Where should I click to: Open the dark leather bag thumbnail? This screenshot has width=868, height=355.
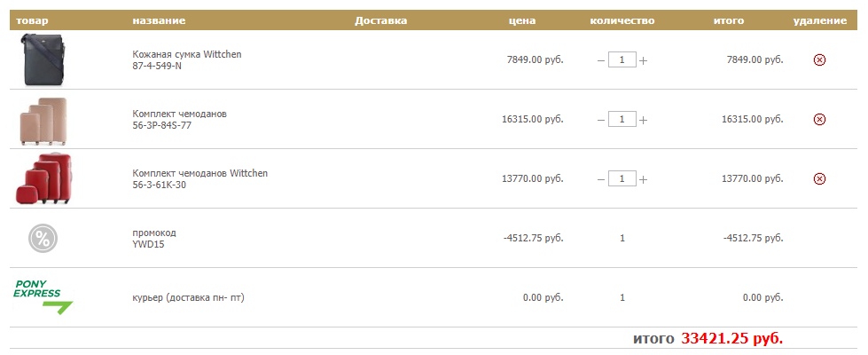pyautogui.click(x=43, y=59)
